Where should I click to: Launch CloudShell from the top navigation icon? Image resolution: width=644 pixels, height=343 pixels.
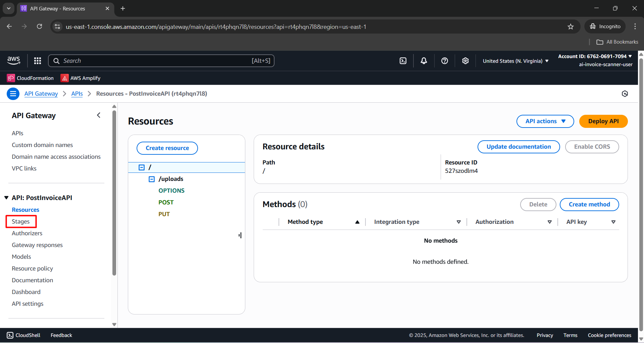point(403,61)
